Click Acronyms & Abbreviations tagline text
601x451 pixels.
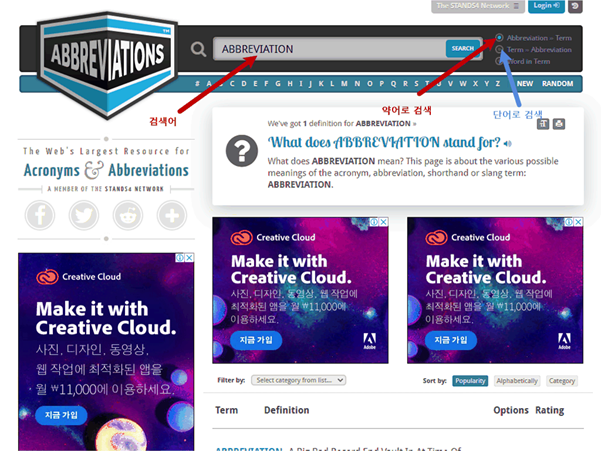pos(106,171)
